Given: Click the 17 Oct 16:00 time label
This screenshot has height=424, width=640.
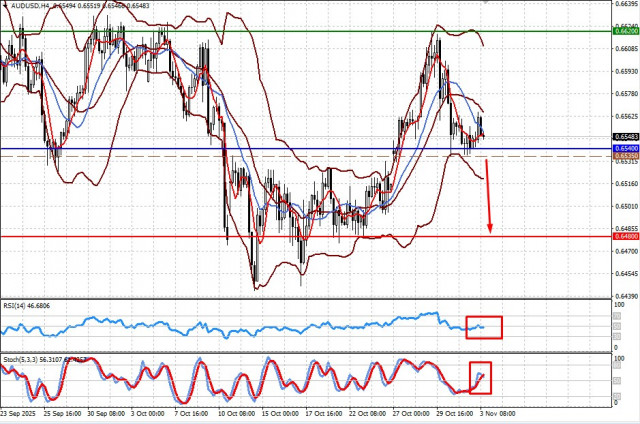Looking at the screenshot, I should click(x=324, y=413).
